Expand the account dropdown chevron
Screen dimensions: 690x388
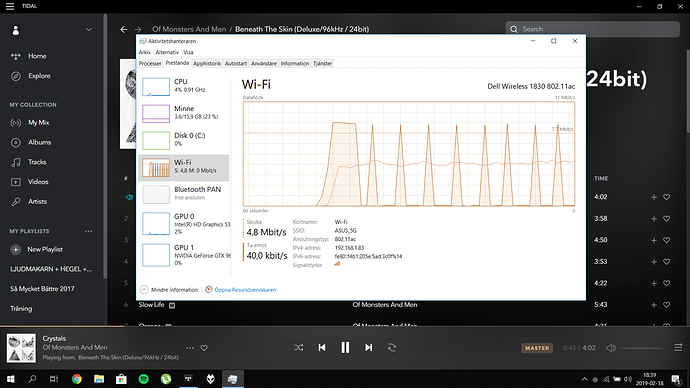(x=88, y=29)
